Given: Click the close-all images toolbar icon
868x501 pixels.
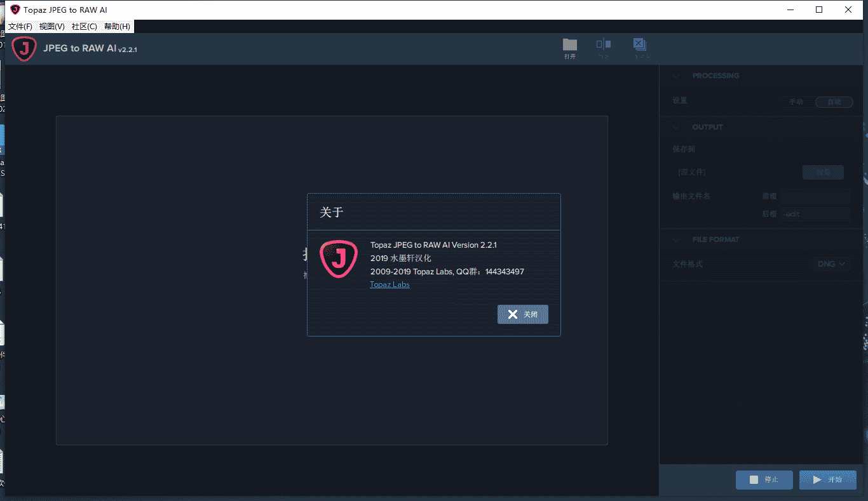Looking at the screenshot, I should pyautogui.click(x=640, y=44).
